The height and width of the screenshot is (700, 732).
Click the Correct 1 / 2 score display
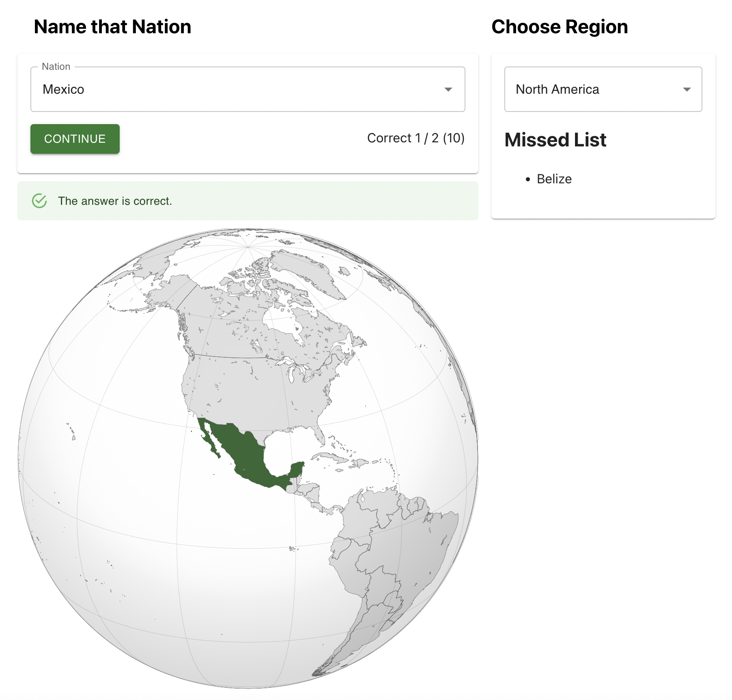(x=416, y=138)
